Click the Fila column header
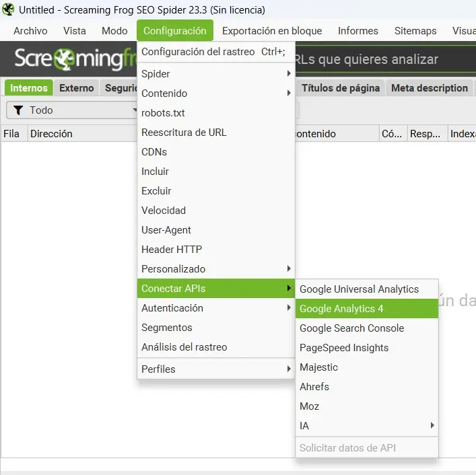The height and width of the screenshot is (475, 476). point(14,133)
